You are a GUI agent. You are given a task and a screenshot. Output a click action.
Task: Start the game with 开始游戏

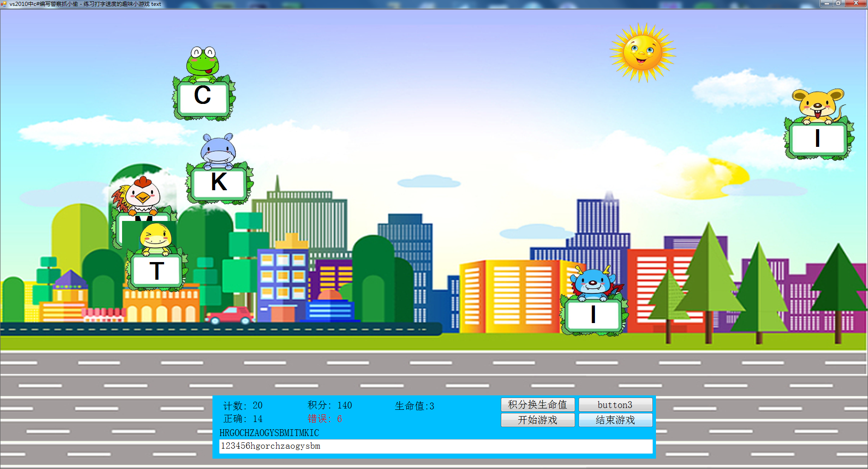(x=538, y=420)
